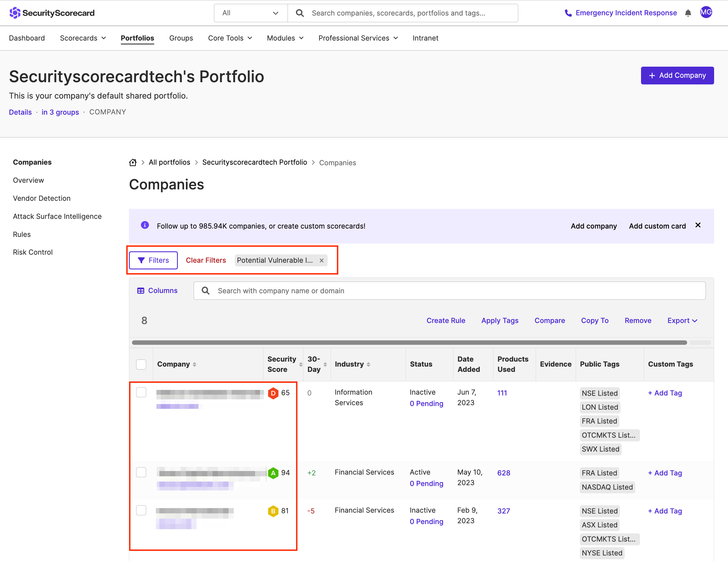Select the checkbox for the score 94 company
The width and height of the screenshot is (728, 561).
141,472
